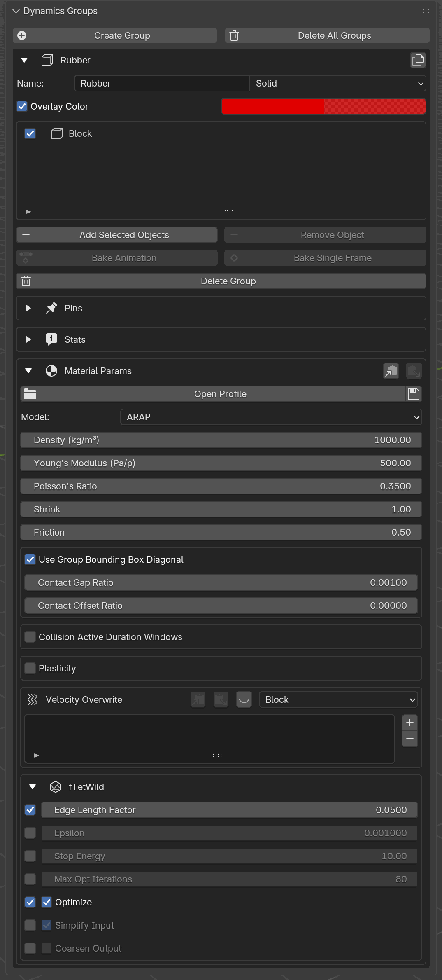
Task: Open the red overlay color swatch
Action: [x=323, y=106]
